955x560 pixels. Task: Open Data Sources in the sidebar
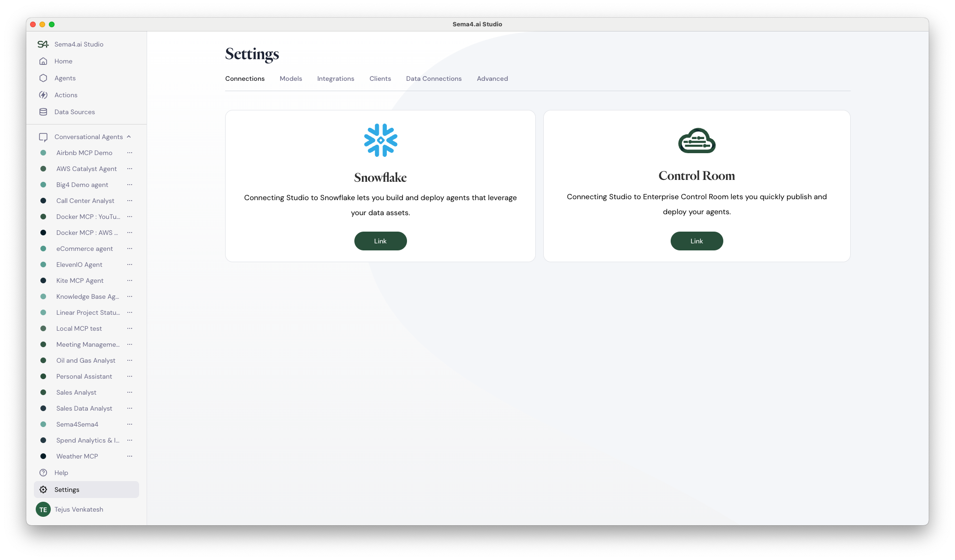pyautogui.click(x=75, y=112)
